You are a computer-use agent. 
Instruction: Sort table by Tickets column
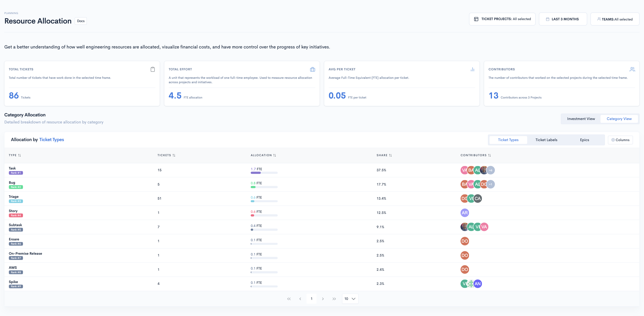pos(174,155)
